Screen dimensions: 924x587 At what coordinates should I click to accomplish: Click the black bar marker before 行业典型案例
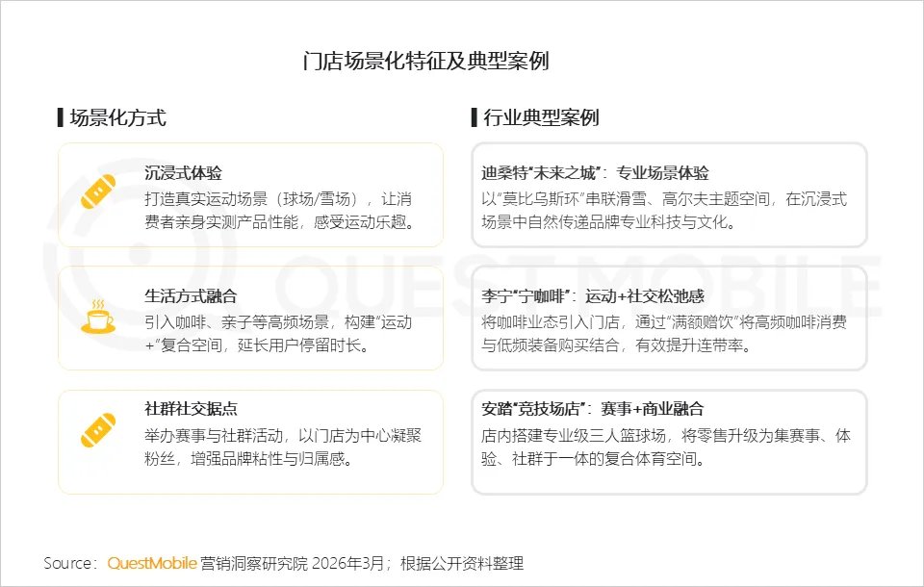[x=475, y=118]
